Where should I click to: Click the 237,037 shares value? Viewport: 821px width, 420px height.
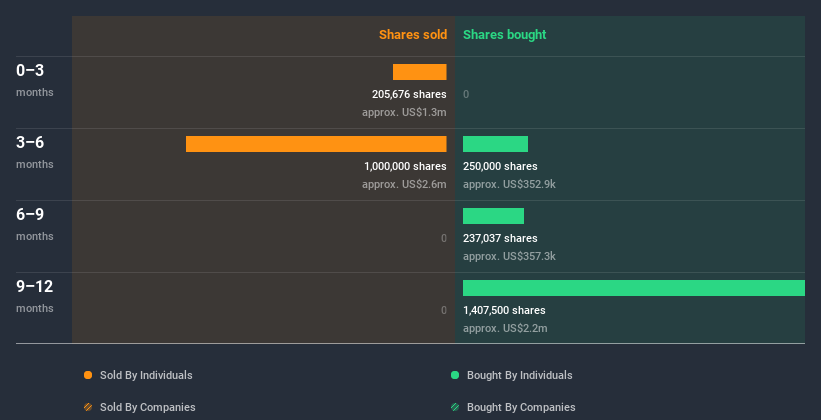(x=500, y=238)
